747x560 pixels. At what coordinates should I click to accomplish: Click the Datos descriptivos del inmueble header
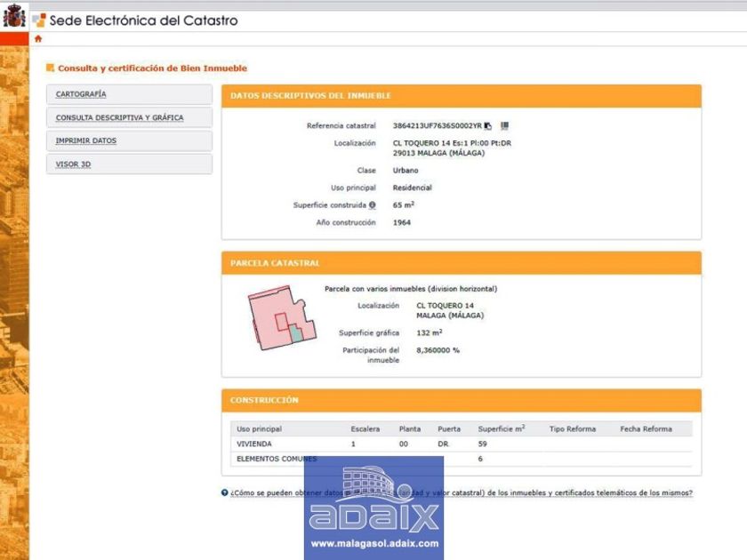(310, 96)
